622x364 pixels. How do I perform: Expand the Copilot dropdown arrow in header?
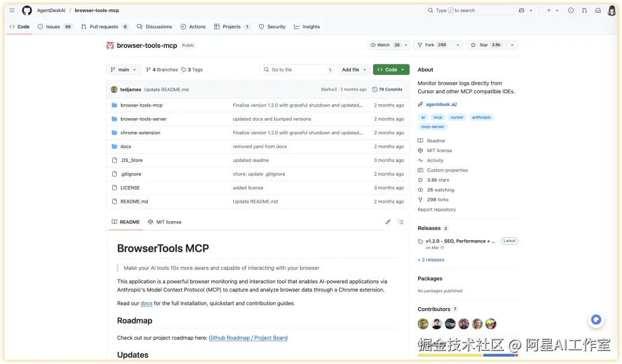tap(531, 10)
